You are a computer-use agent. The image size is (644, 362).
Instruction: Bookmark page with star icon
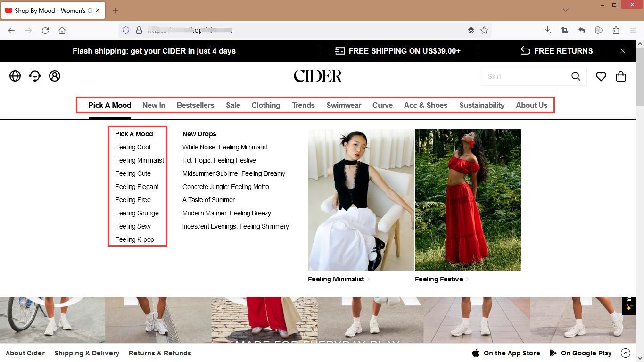(x=484, y=30)
